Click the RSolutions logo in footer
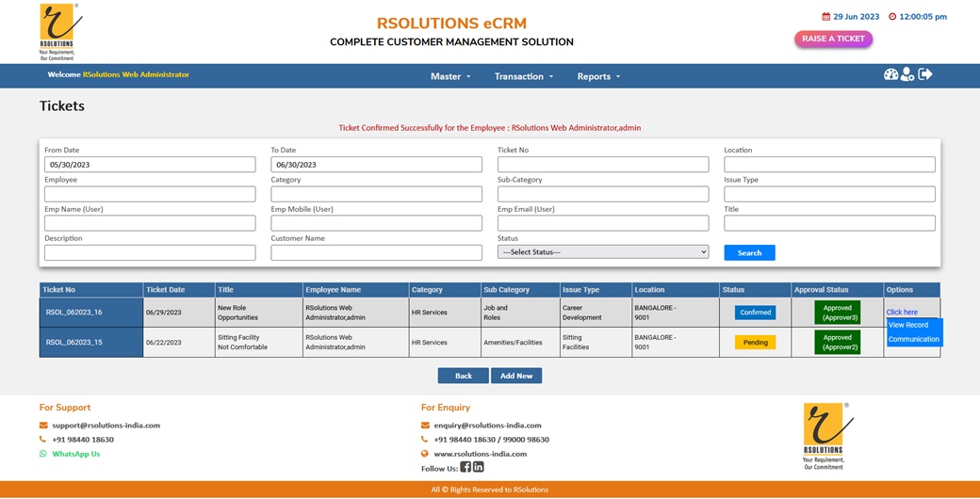980x499 pixels. [x=823, y=436]
